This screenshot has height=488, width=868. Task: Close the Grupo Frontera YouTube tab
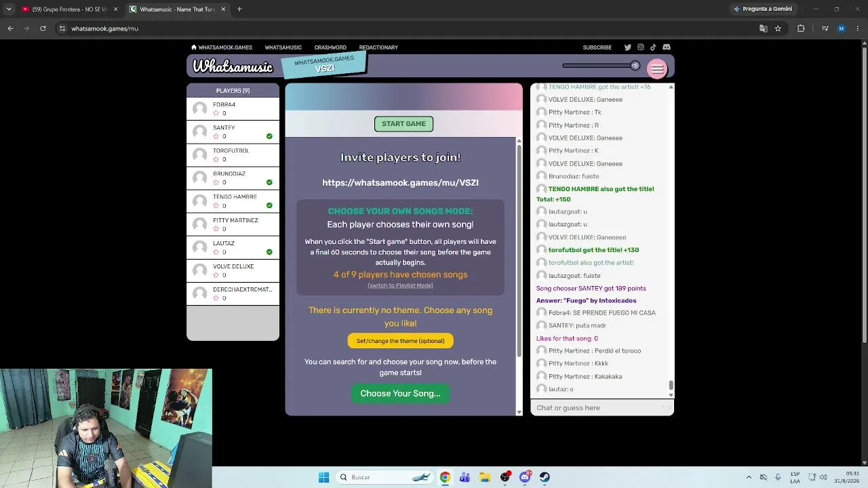pyautogui.click(x=115, y=9)
